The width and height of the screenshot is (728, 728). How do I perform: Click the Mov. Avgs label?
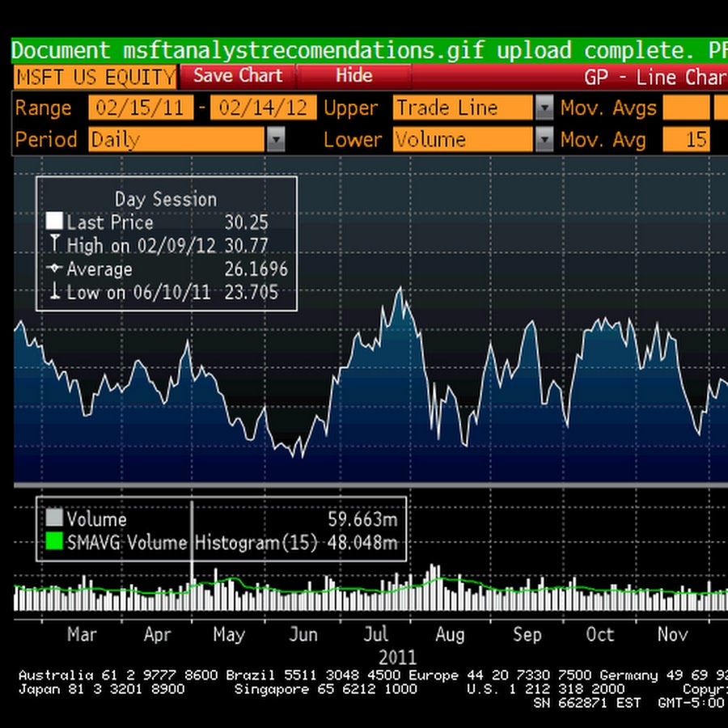tap(608, 108)
